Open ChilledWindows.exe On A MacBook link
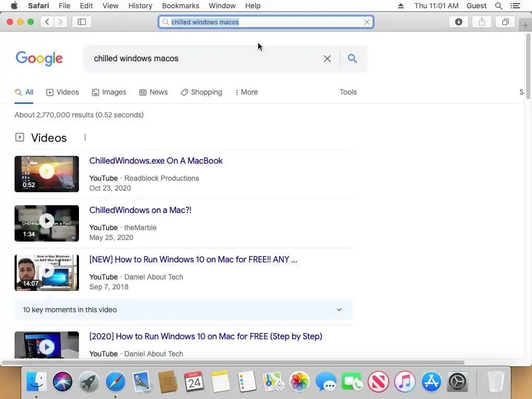The height and width of the screenshot is (399, 532). (156, 161)
